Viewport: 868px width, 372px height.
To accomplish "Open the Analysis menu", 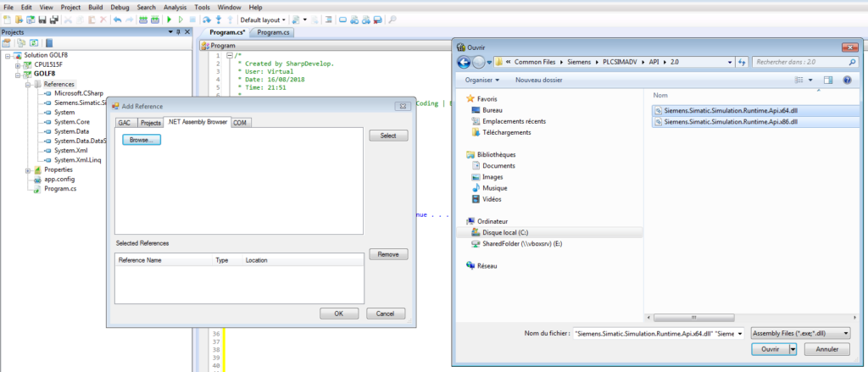I will click(175, 8).
